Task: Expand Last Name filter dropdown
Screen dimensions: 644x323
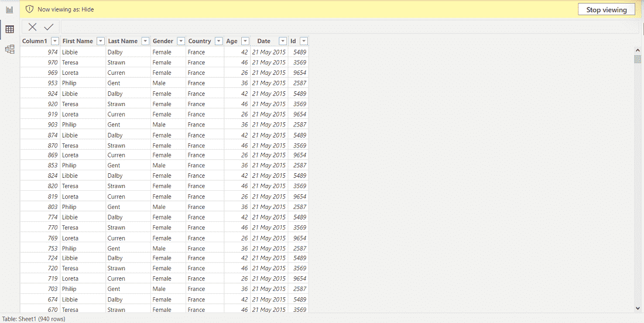Action: pyautogui.click(x=145, y=41)
